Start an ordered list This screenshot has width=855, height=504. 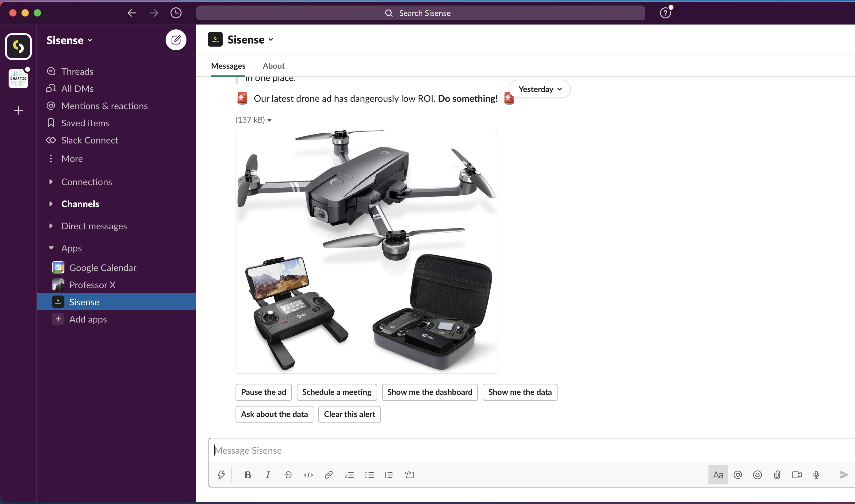[x=349, y=475]
